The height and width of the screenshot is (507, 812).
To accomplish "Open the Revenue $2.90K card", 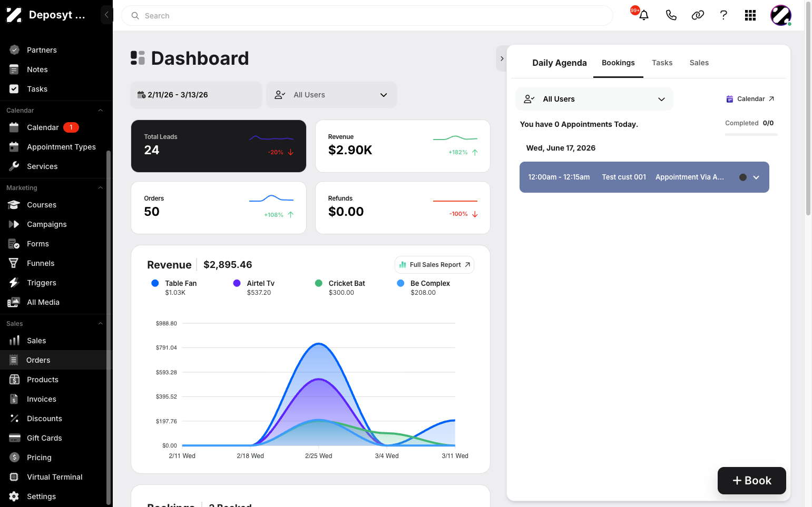I will 403,146.
